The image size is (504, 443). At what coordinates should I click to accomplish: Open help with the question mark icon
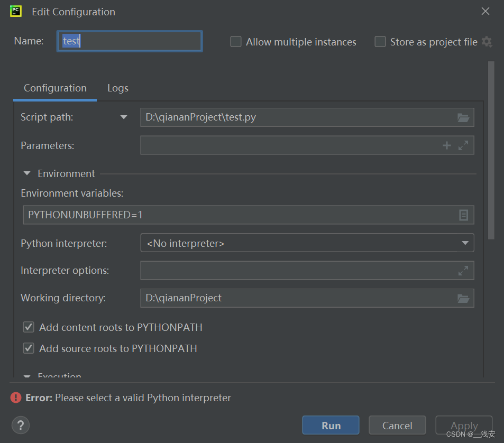click(21, 425)
